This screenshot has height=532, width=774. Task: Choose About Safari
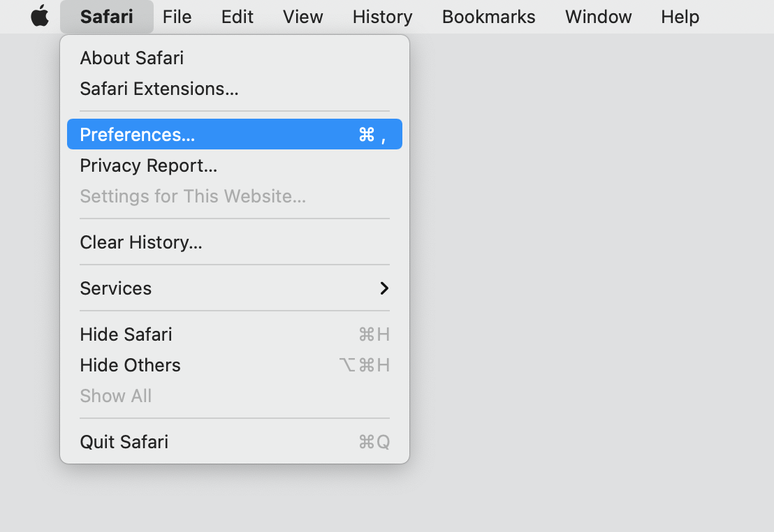(235, 58)
